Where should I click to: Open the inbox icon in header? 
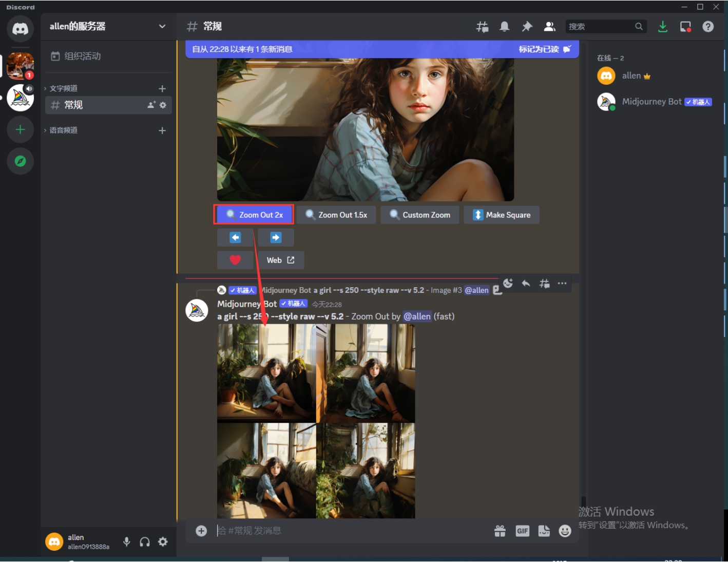pos(685,27)
